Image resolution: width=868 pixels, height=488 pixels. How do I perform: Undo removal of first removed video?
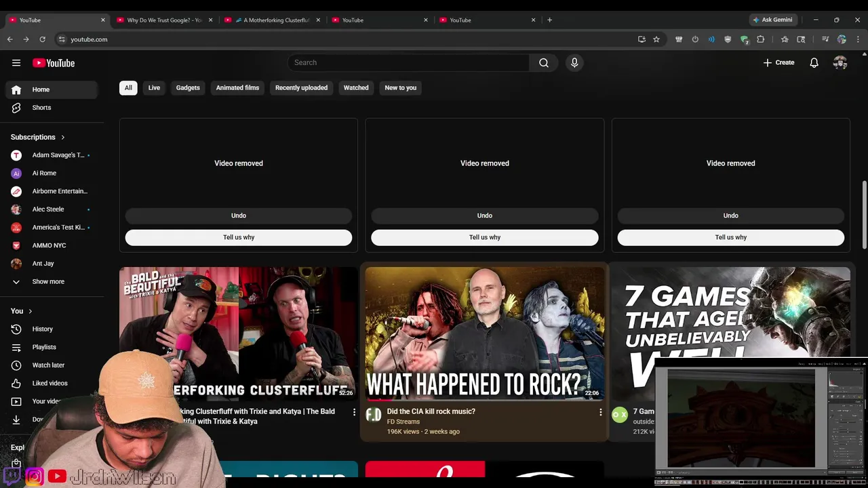(x=239, y=216)
